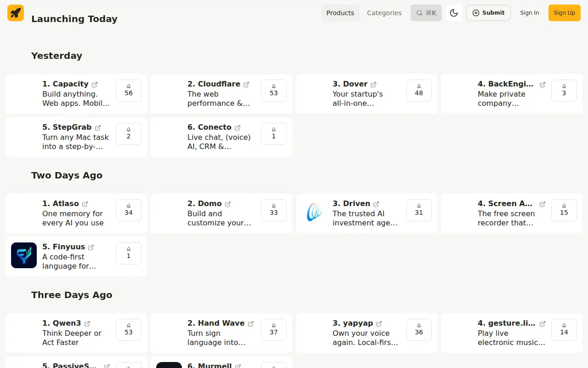This screenshot has width=588, height=368.
Task: Click 'Turn any Mac task' description
Action: coord(75,142)
